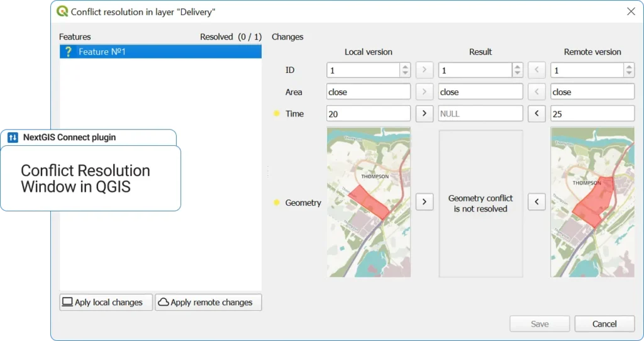Click the Result Time field showing NULL
This screenshot has width=644, height=341.
coord(480,114)
